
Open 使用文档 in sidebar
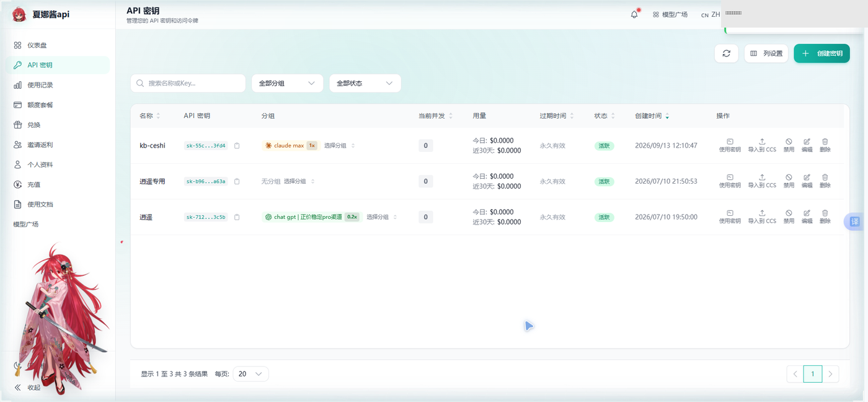tap(58, 204)
